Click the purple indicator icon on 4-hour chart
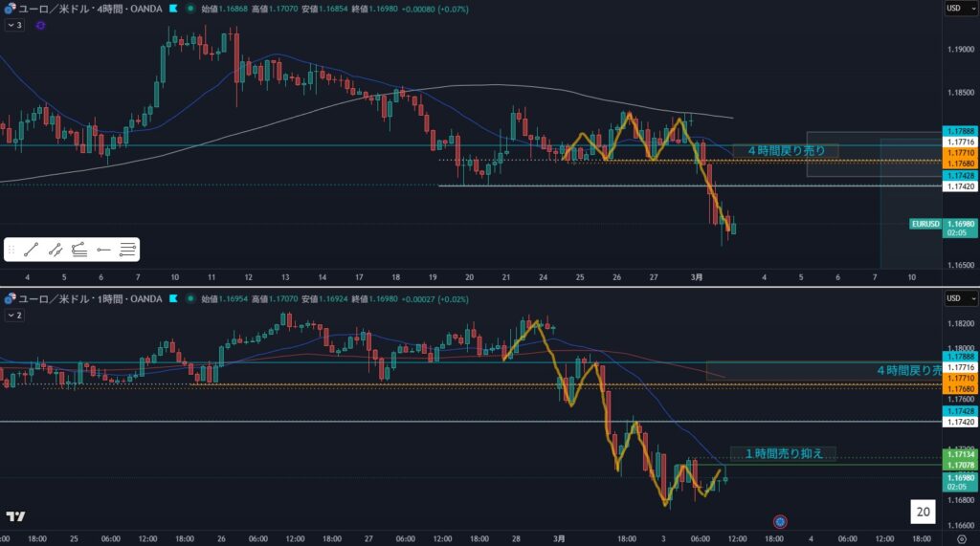The height and width of the screenshot is (546, 980). 40,26
